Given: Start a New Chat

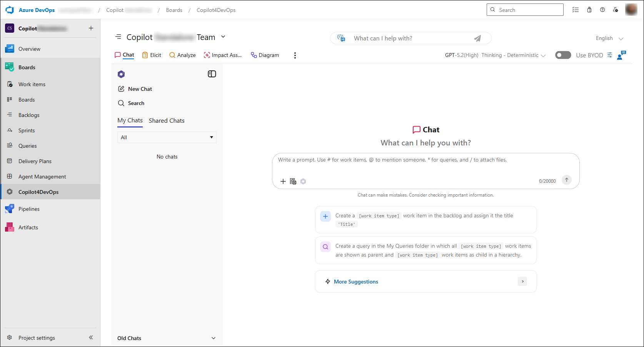Looking at the screenshot, I should (x=135, y=89).
